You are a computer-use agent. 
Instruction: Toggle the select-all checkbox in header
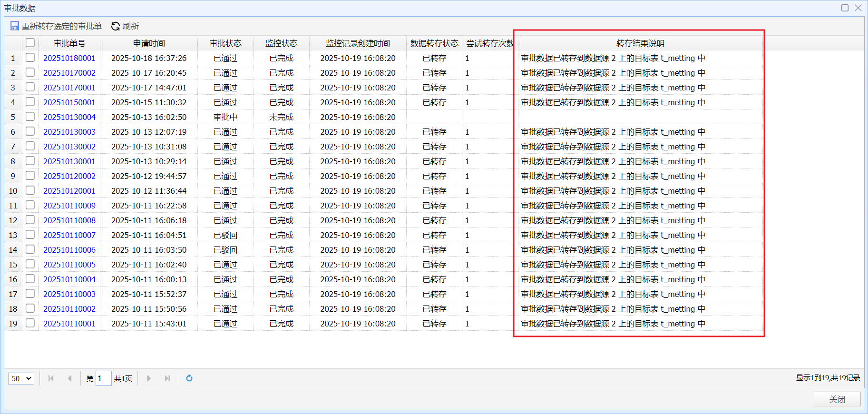click(x=30, y=43)
